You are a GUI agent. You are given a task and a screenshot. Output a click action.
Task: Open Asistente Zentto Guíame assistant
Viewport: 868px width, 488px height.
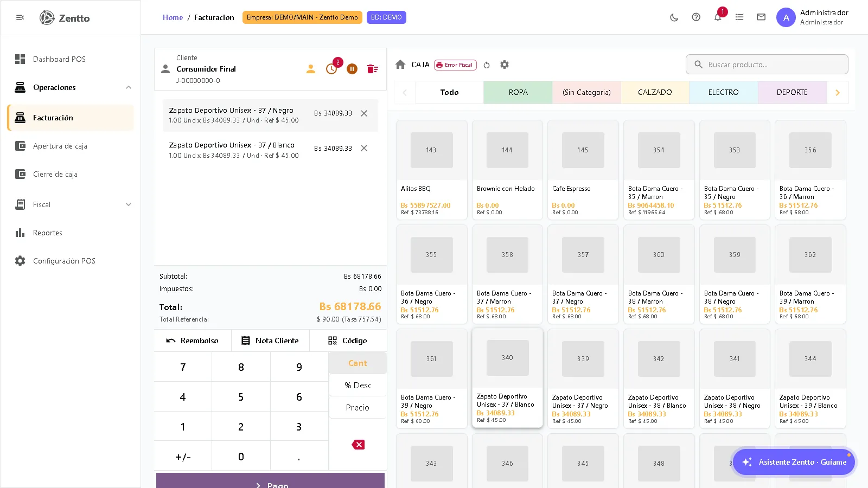click(x=794, y=462)
